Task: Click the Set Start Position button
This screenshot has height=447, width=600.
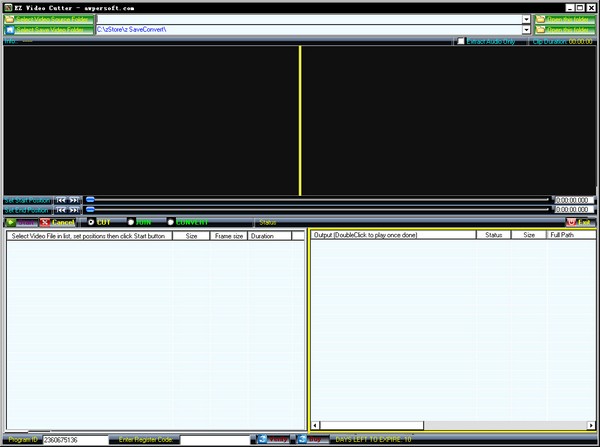Action: (x=28, y=200)
